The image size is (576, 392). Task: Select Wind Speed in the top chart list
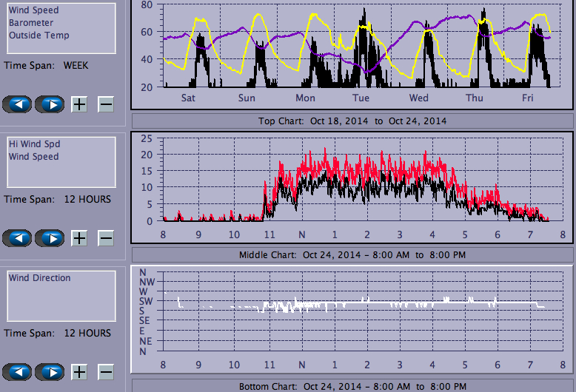(33, 10)
